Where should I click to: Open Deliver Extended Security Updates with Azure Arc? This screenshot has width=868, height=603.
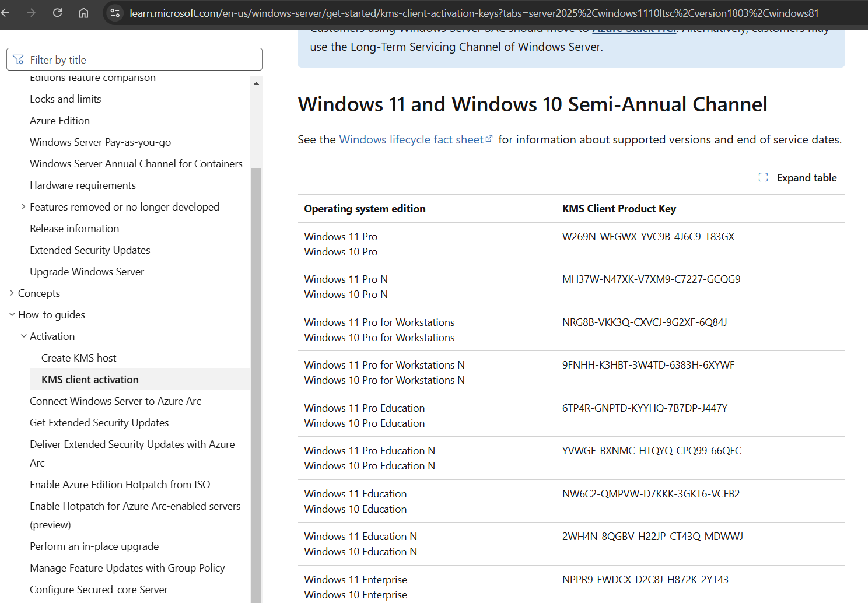click(132, 453)
